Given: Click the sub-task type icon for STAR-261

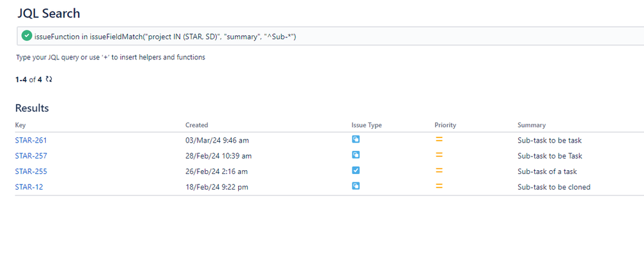Looking at the screenshot, I should coord(356,139).
